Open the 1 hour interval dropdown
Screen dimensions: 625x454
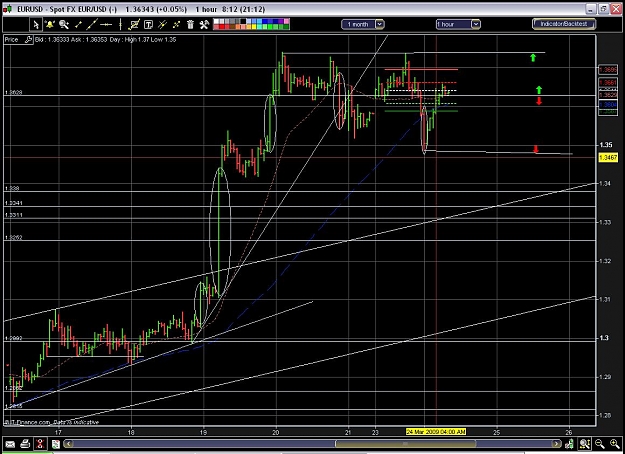(x=458, y=24)
